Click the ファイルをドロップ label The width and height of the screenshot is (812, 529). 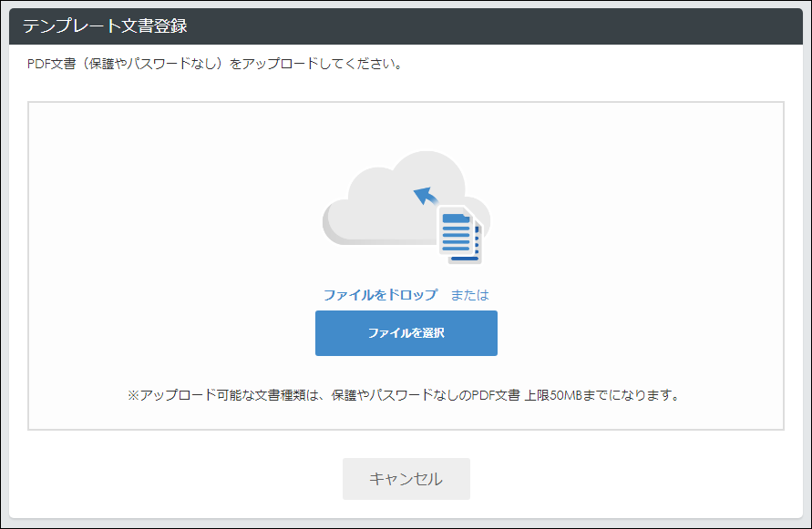coord(381,295)
